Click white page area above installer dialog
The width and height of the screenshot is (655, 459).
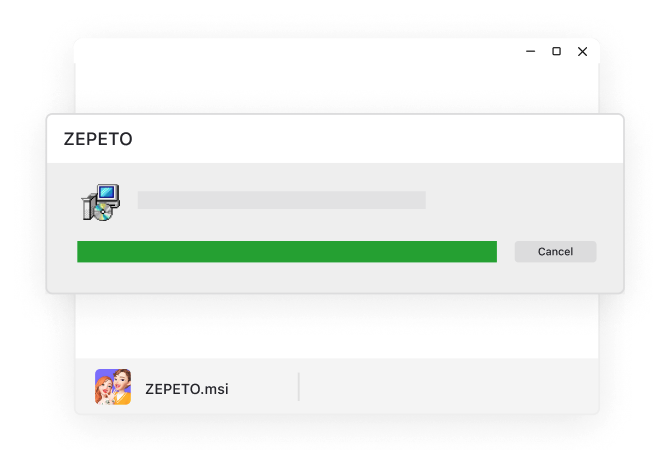point(337,88)
